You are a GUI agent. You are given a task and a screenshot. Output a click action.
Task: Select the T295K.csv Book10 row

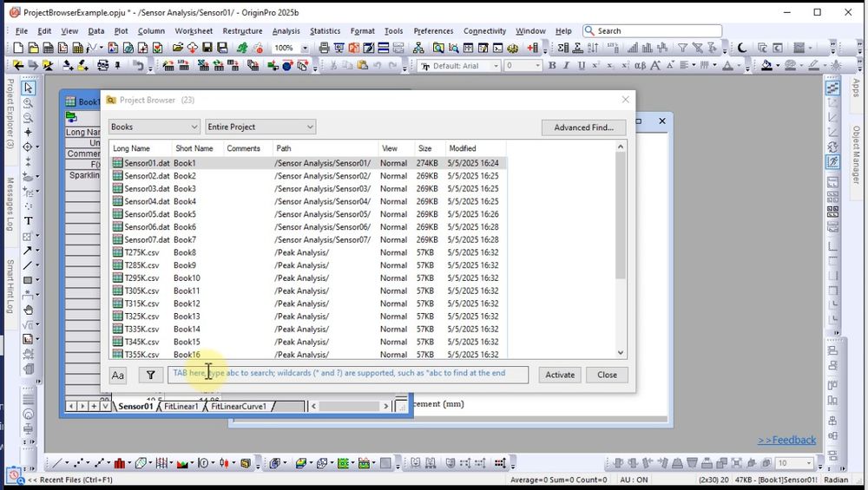[309, 278]
